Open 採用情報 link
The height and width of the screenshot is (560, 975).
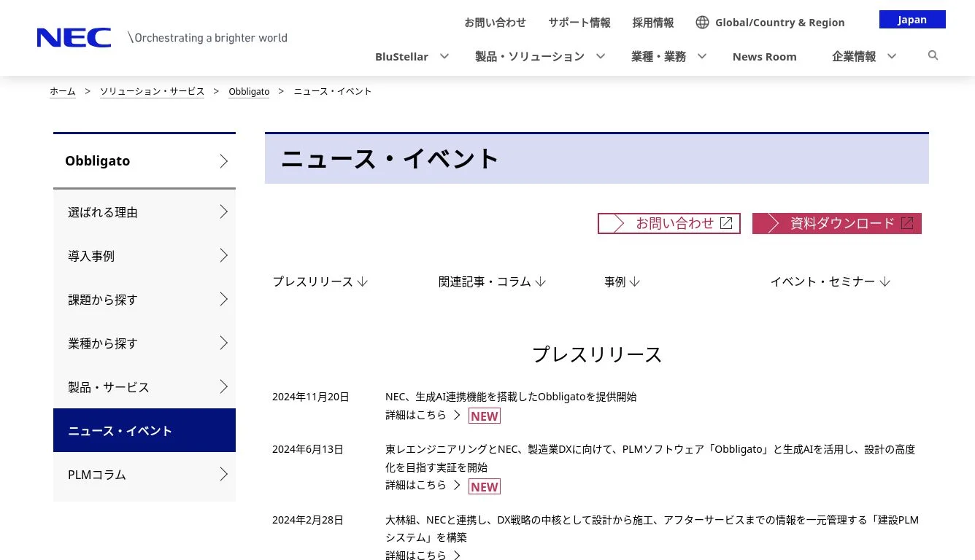tap(653, 23)
